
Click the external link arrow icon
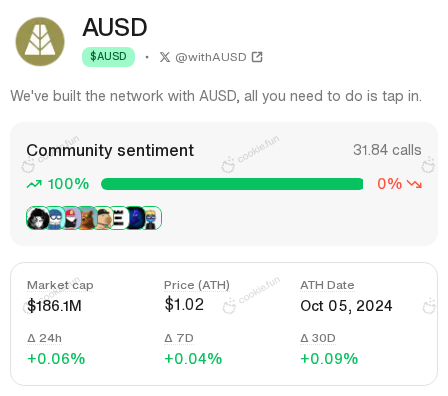(257, 57)
